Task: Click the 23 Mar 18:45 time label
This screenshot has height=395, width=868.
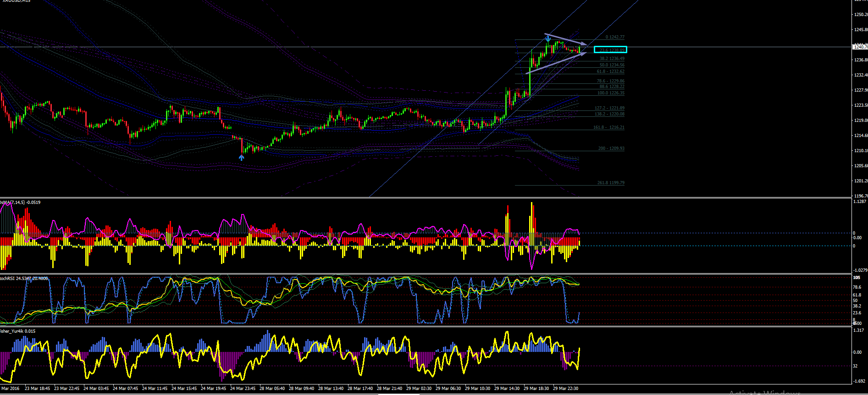Action: point(38,389)
